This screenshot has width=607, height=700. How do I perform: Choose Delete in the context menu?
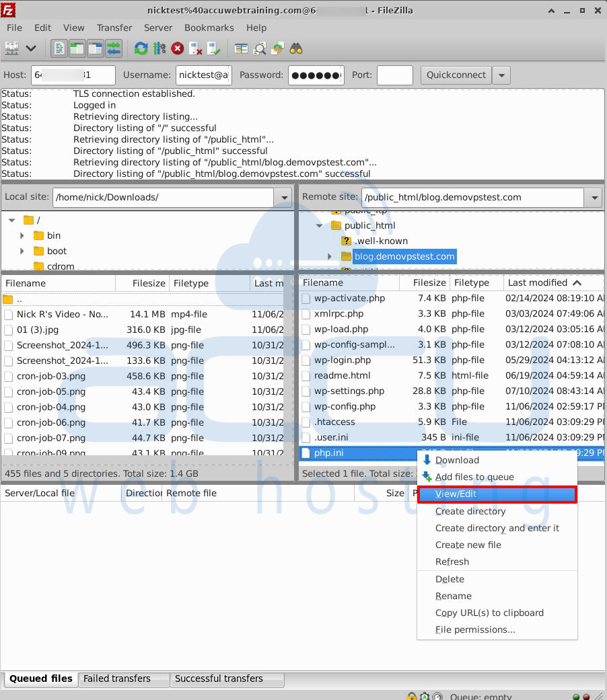click(x=497, y=580)
